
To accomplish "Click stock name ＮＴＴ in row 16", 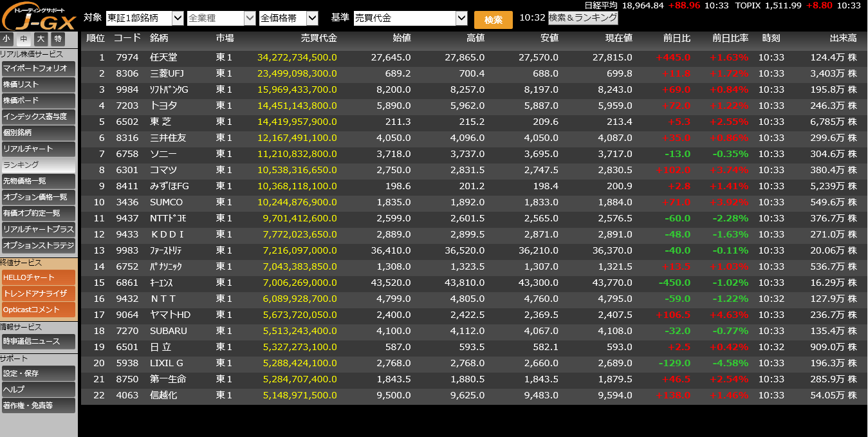I will (163, 299).
